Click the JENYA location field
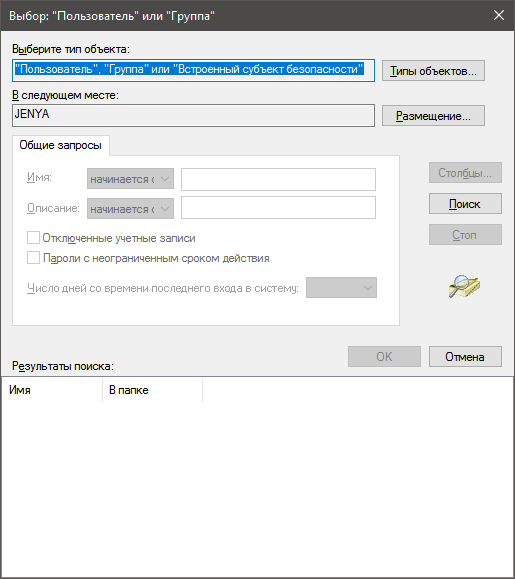Image resolution: width=515 pixels, height=579 pixels. point(193,115)
